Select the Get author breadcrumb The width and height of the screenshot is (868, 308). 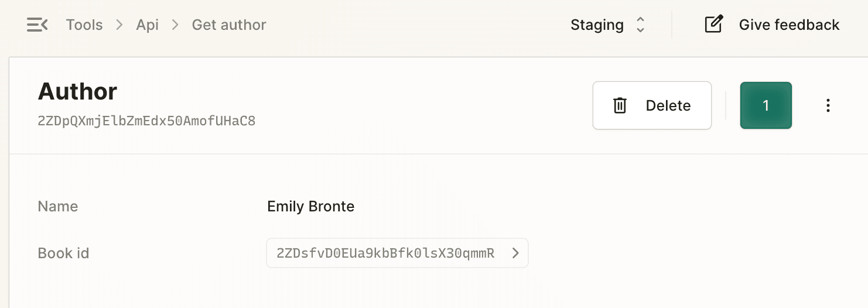(229, 25)
